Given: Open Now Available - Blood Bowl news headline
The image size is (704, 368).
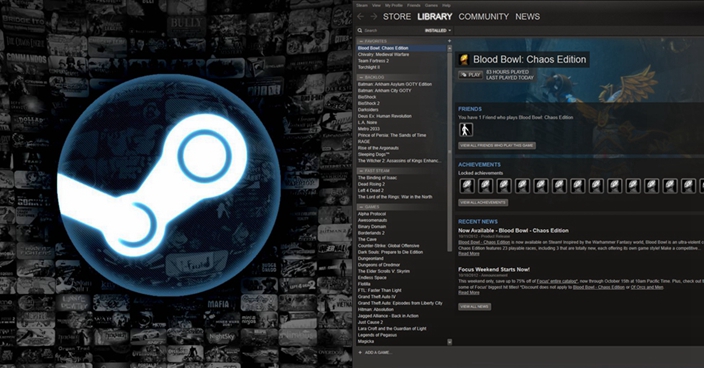Looking at the screenshot, I should pyautogui.click(x=513, y=230).
